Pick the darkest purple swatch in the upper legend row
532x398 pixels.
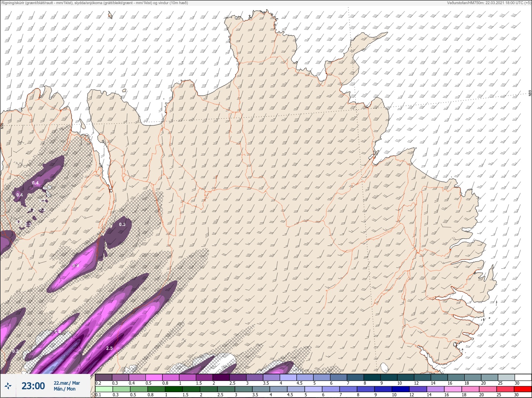pyautogui.click(x=221, y=377)
